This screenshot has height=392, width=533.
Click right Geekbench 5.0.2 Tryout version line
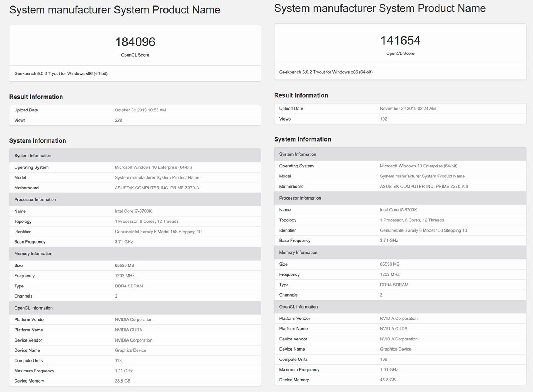click(x=326, y=72)
